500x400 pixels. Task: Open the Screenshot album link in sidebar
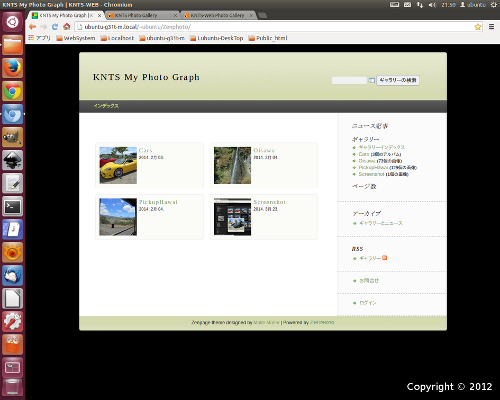coord(371,174)
